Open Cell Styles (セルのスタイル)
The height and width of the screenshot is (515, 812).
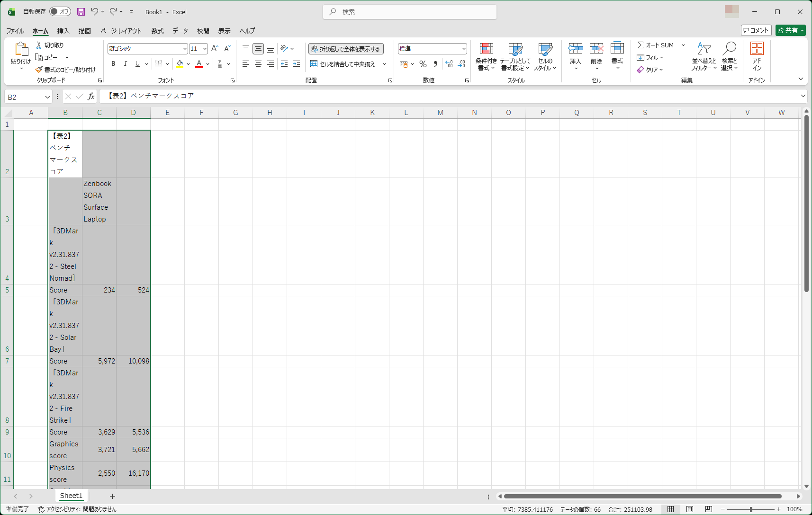(x=545, y=57)
